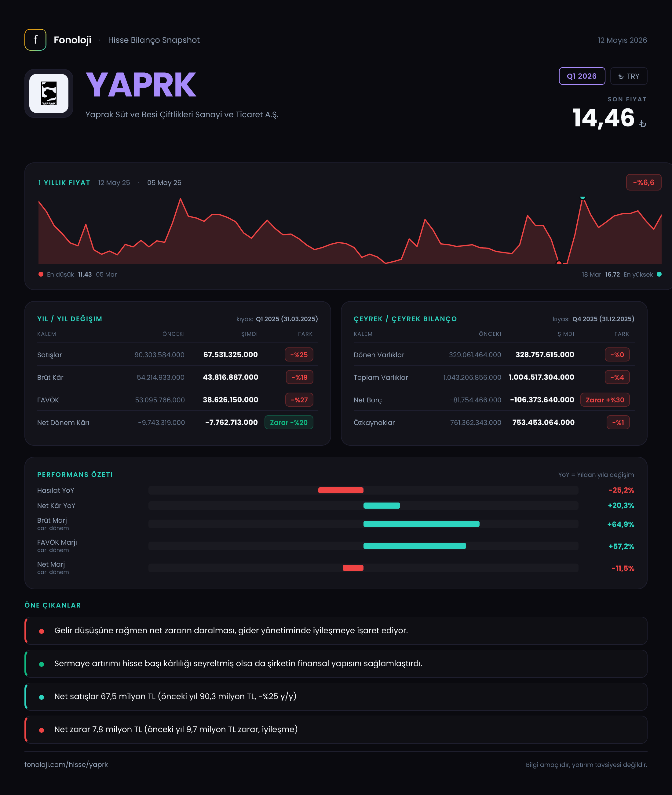Click the Brüt Marj teal bar
Viewport: 672px width, 795px height.
tap(421, 524)
